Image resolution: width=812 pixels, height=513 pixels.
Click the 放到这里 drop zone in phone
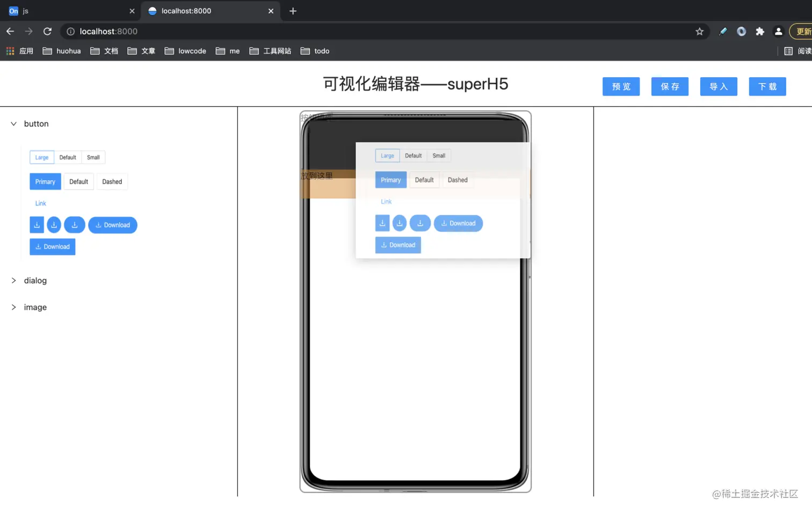tap(415, 184)
